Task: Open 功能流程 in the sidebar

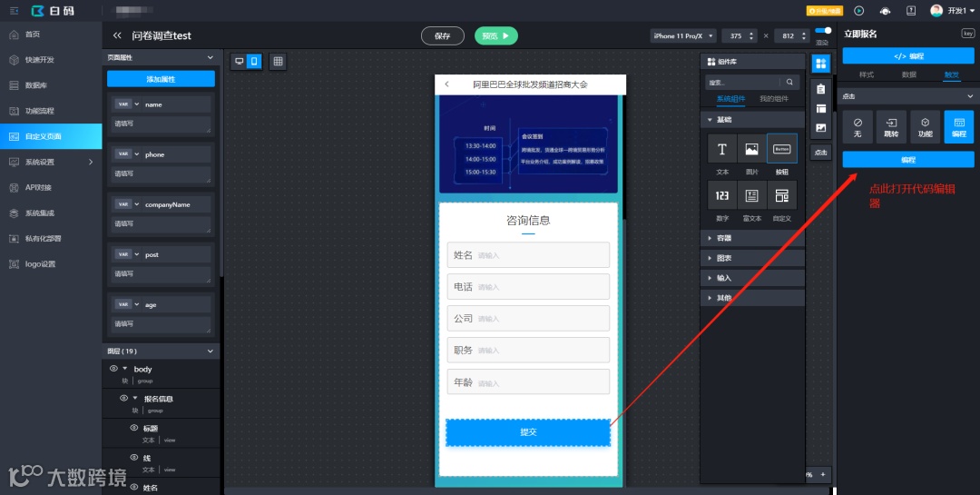Action: (51, 111)
